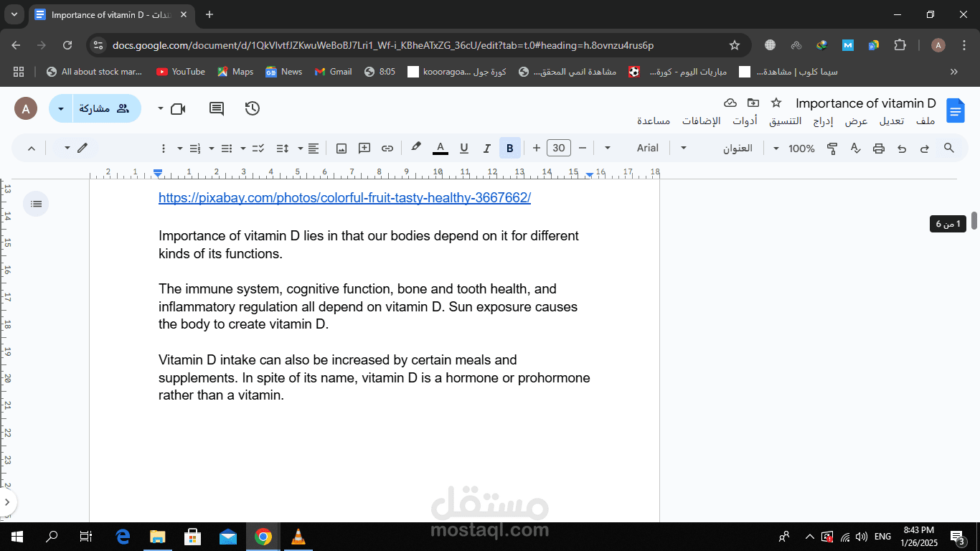Toggle bold formatting in Docs toolbar
Screen dimensions: 980x551
coord(509,149)
